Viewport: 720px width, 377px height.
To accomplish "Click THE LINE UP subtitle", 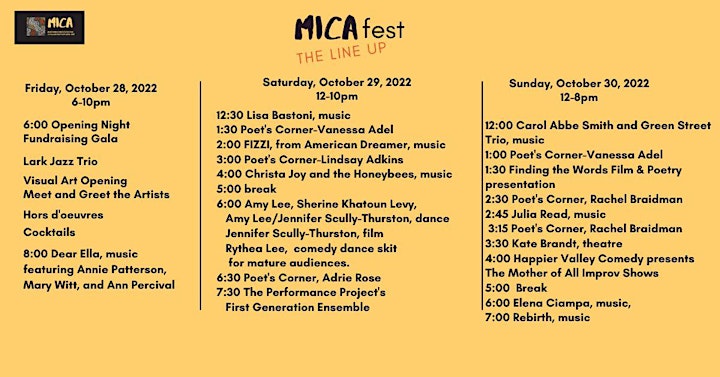I will pyautogui.click(x=341, y=53).
